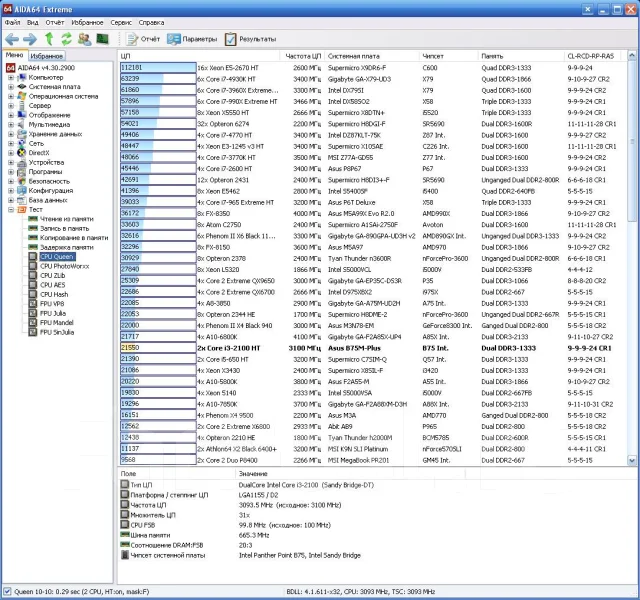This screenshot has width=640, height=600.
Task: Click the 9568 score bar
Action: pos(158,460)
